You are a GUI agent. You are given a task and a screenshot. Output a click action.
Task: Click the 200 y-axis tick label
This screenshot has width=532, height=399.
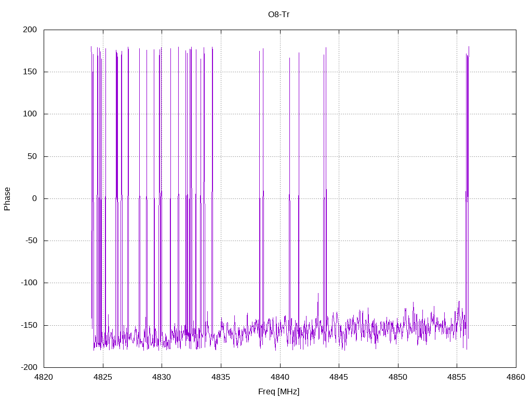pyautogui.click(x=30, y=30)
